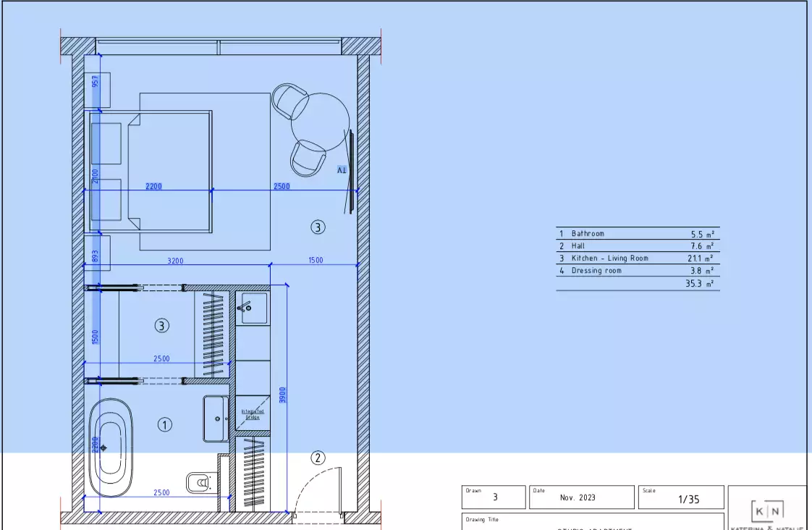
Task: Select the 893 vertical dimension text
Action: coord(95,256)
